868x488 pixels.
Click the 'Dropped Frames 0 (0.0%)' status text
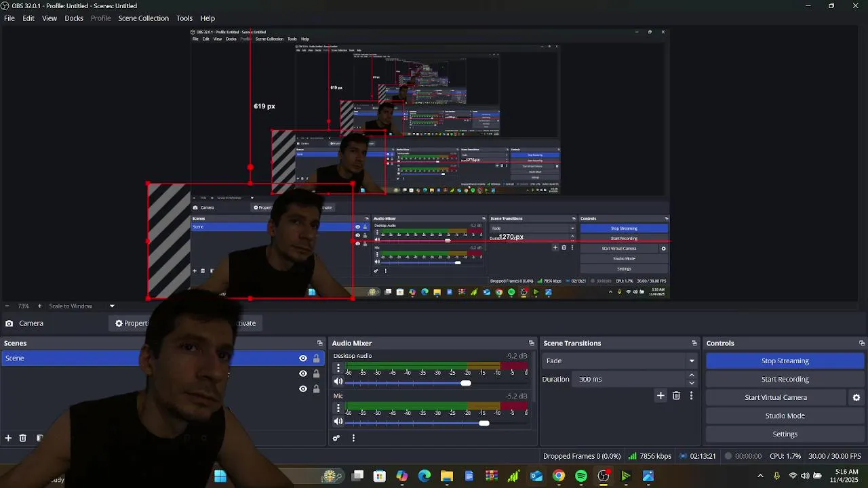(582, 456)
